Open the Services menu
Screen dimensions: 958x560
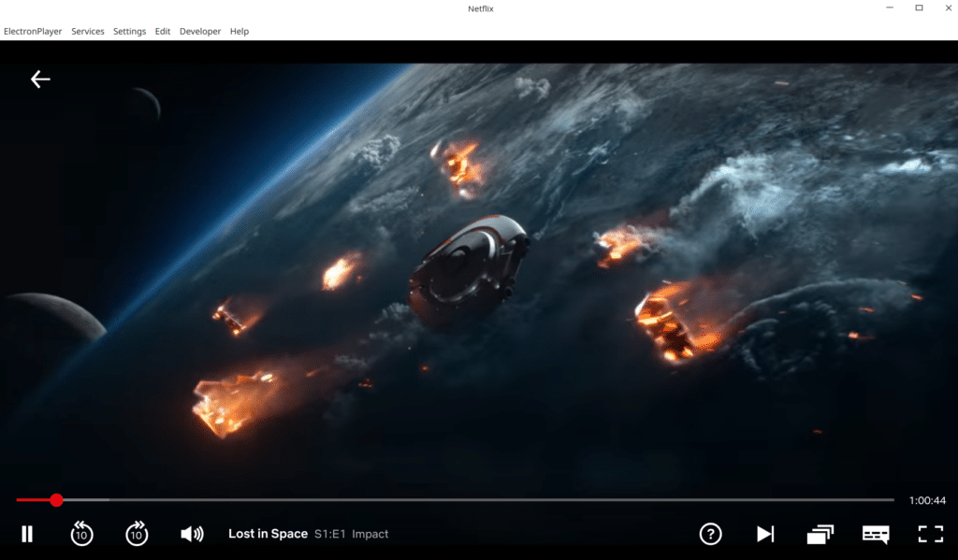[x=88, y=31]
